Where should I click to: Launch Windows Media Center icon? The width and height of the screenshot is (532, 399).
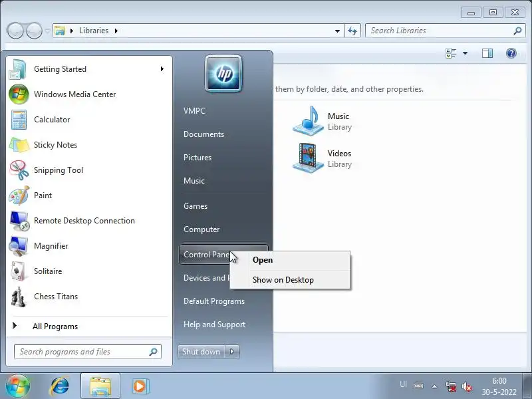[19, 94]
